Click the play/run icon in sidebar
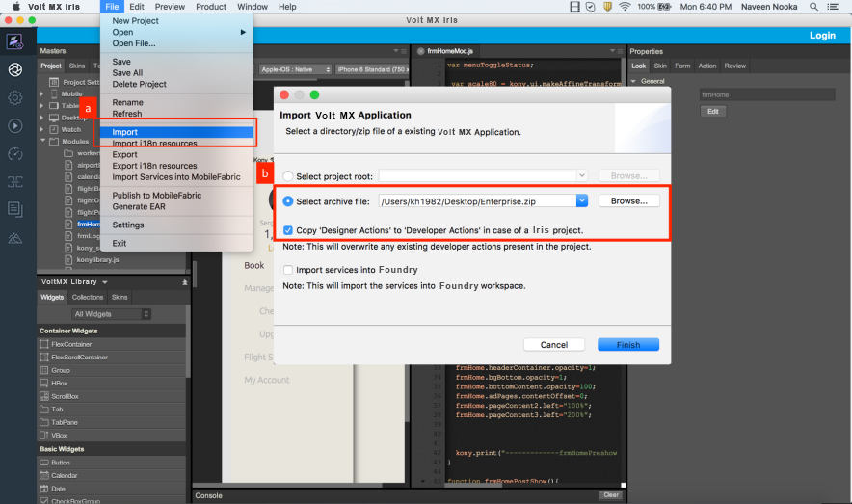The image size is (852, 504). (x=15, y=126)
